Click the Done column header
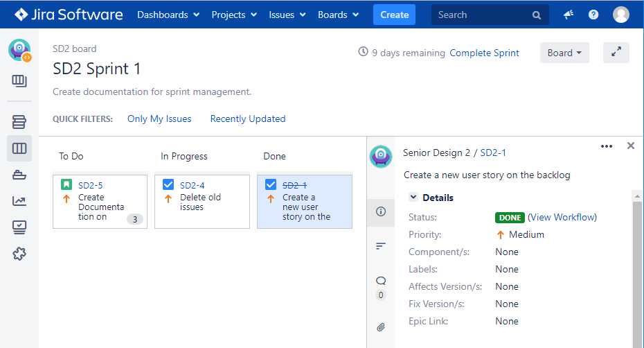 274,156
